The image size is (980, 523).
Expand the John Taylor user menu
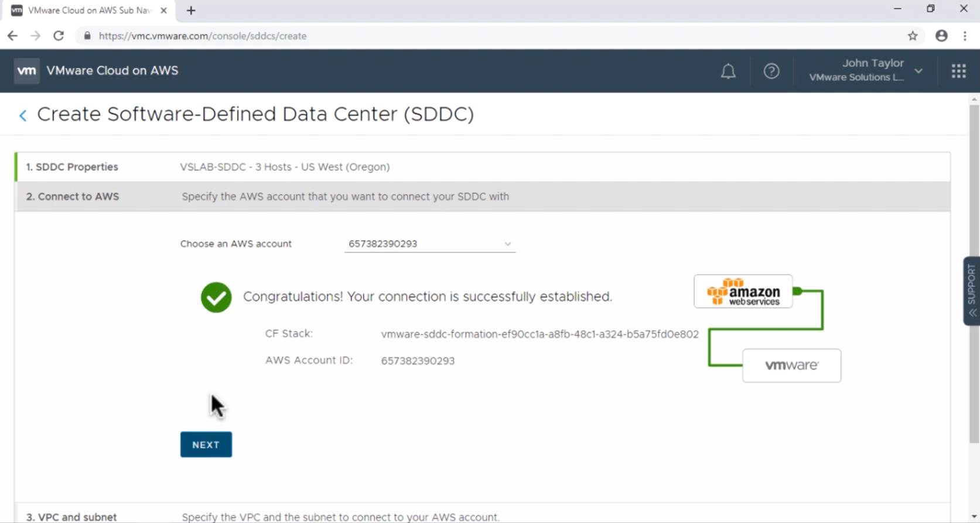click(866, 70)
